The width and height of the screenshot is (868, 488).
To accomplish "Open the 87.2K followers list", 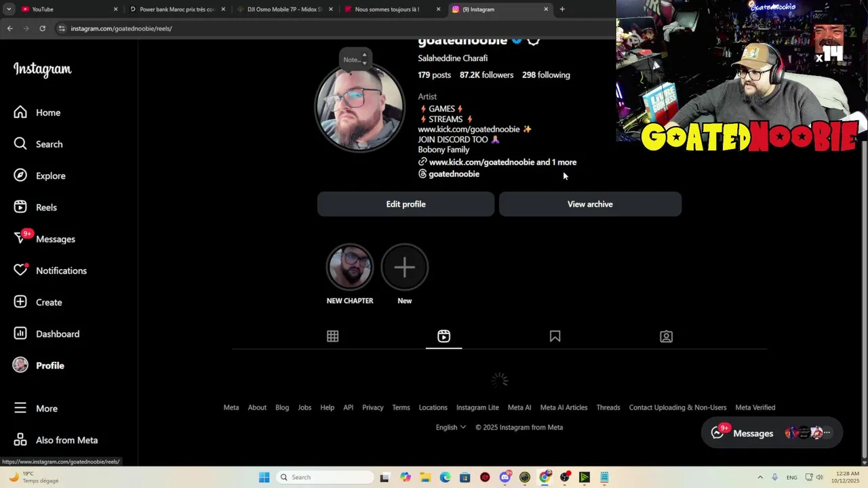I will [x=486, y=75].
